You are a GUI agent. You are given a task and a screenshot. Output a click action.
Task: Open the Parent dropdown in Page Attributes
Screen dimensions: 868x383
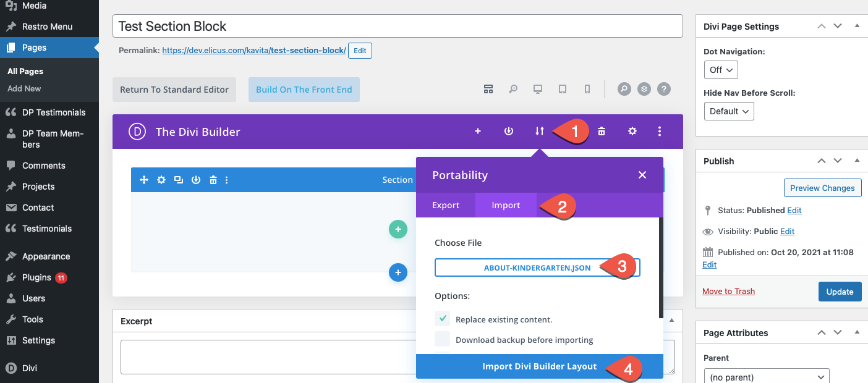[766, 376]
